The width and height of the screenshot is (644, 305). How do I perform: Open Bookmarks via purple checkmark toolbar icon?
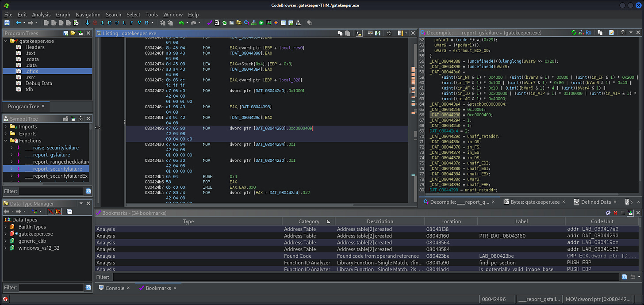click(210, 23)
